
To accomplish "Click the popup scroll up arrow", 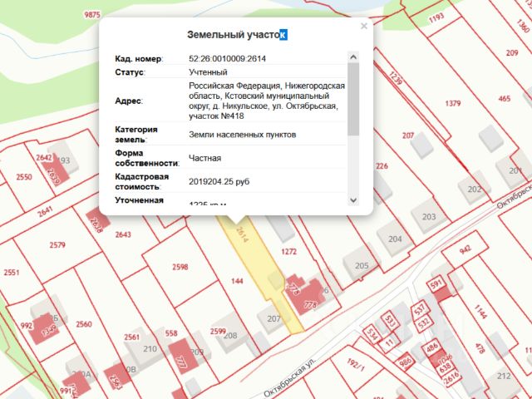I will [x=353, y=57].
